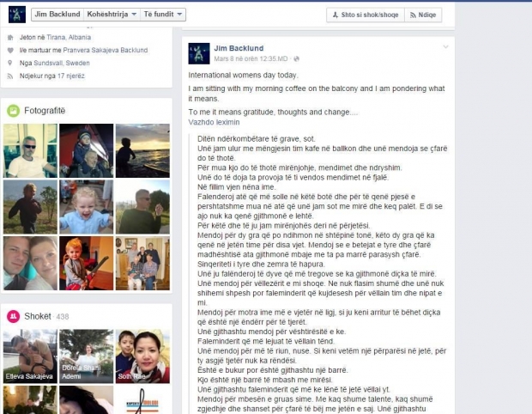Expand the Të fundit dropdown
The height and width of the screenshot is (414, 532).
pyautogui.click(x=163, y=15)
